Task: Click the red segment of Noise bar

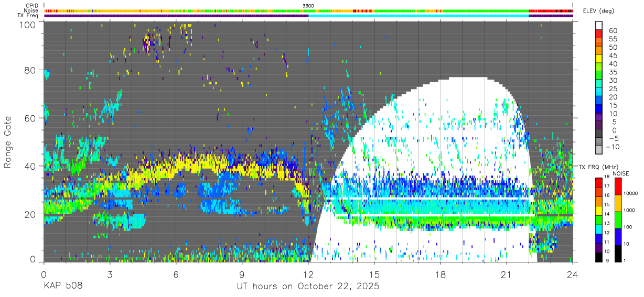Action: coord(551,10)
